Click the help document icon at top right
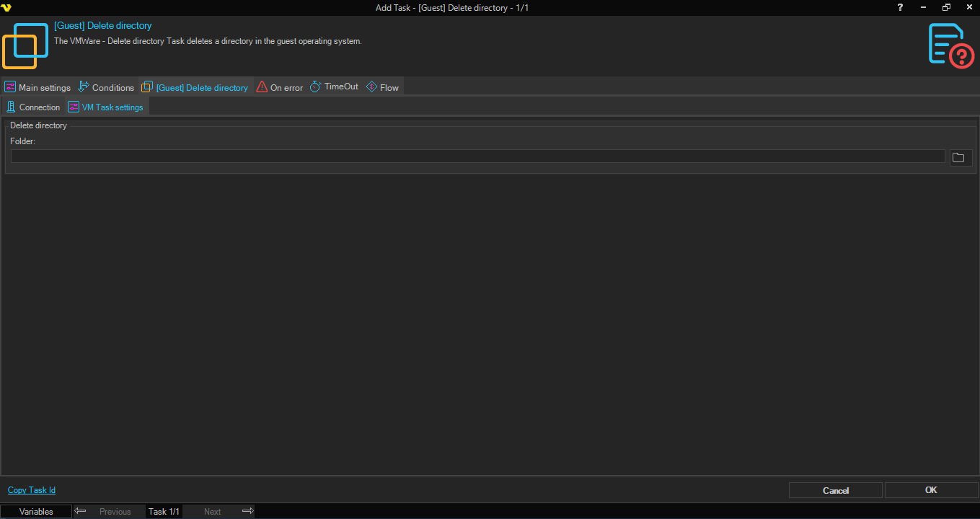 pos(950,45)
